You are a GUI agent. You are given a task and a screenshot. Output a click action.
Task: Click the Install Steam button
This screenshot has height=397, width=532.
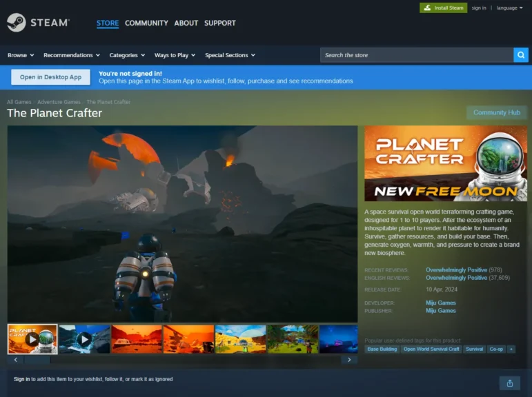443,8
